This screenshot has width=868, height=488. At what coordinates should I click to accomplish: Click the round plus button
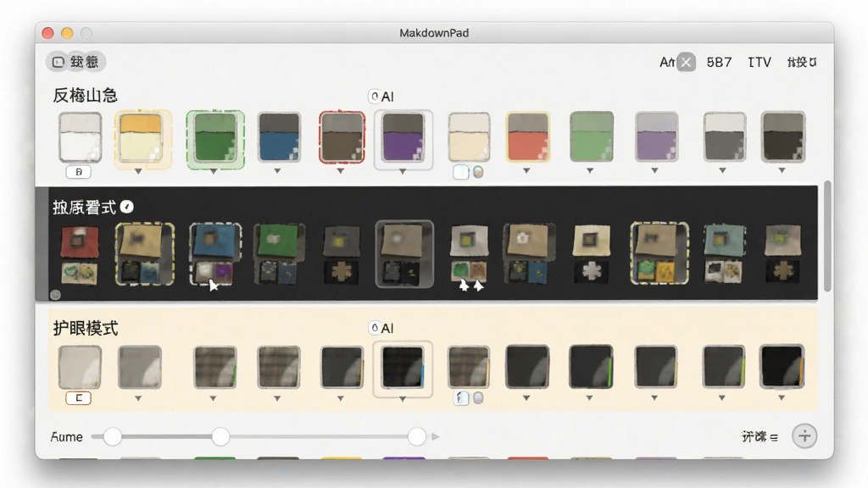click(x=804, y=436)
